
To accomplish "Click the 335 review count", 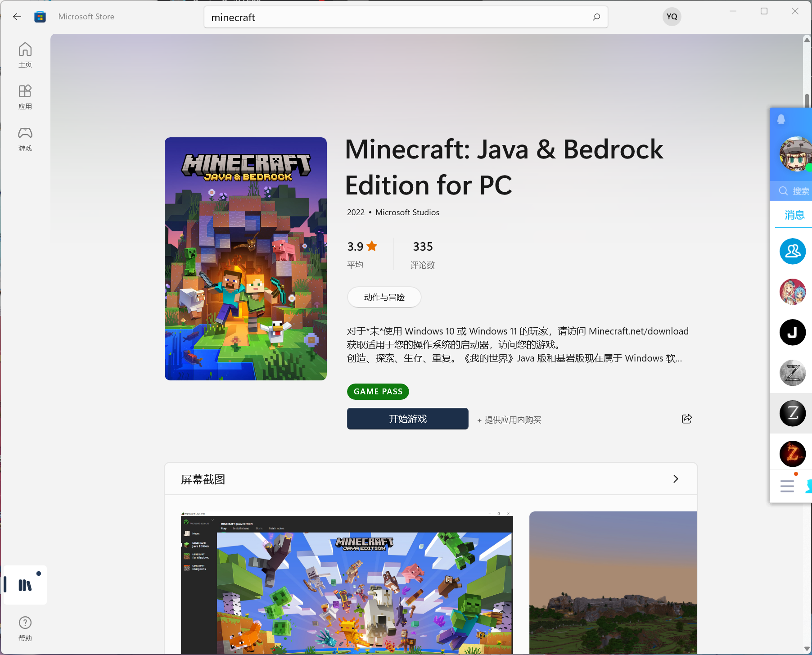I will coord(423,247).
